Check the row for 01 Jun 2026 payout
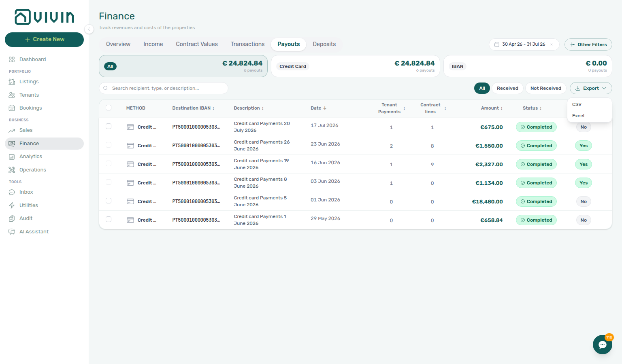 109,201
